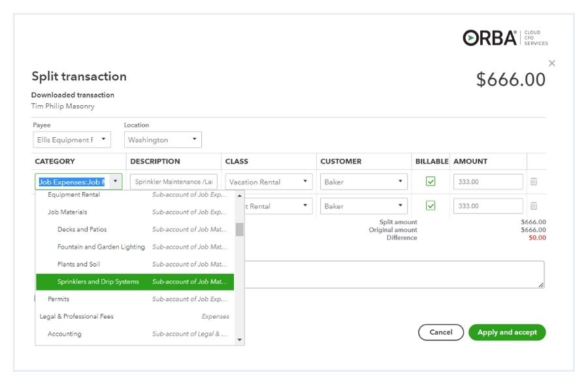The image size is (588, 392).
Task: Uncheck Billable on the second split line
Action: click(431, 206)
